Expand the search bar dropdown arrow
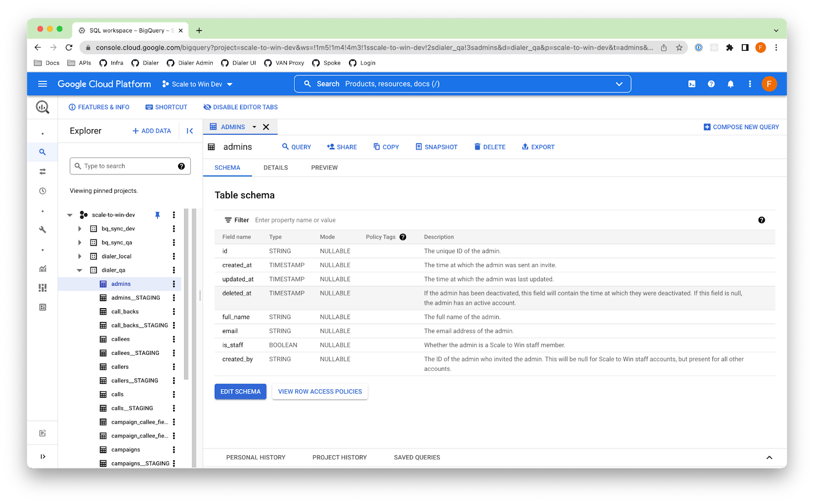The height and width of the screenshot is (504, 814). pos(619,84)
